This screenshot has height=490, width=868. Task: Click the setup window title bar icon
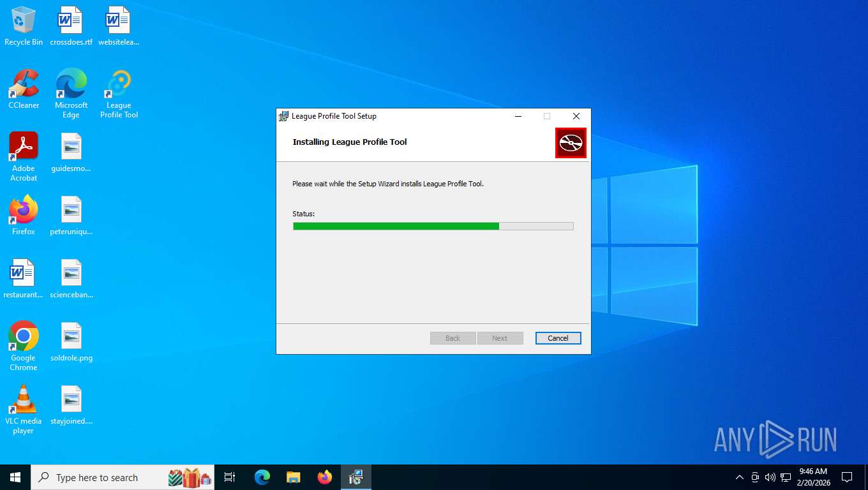[284, 116]
